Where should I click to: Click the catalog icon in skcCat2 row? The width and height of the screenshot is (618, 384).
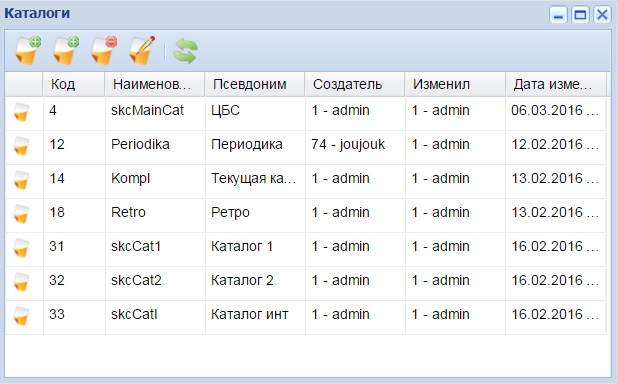pos(21,282)
